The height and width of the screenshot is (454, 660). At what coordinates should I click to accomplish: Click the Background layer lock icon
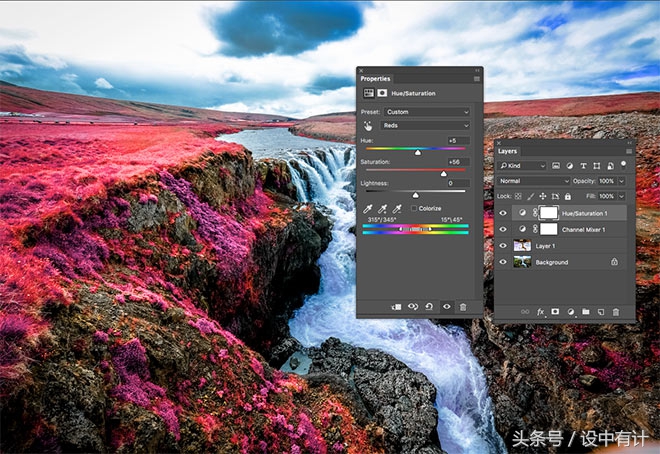(615, 262)
